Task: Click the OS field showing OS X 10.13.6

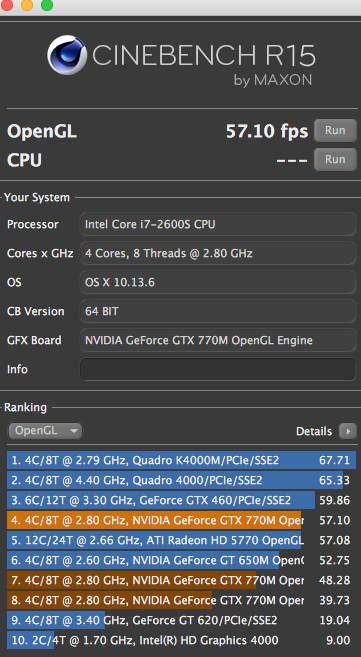Action: (x=218, y=282)
